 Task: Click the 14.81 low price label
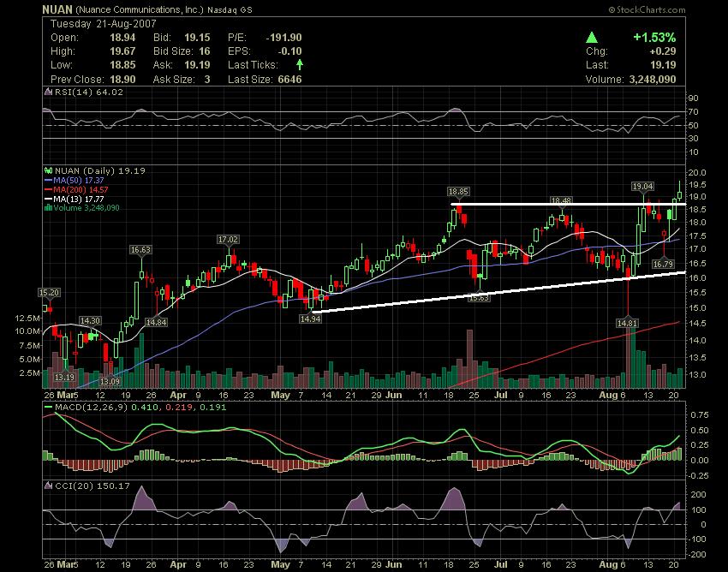(627, 323)
